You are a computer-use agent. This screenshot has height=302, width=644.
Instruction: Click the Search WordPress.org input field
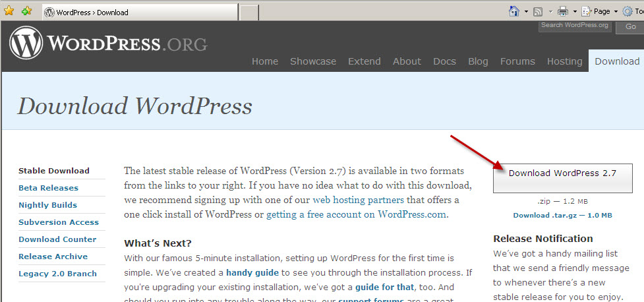(573, 26)
